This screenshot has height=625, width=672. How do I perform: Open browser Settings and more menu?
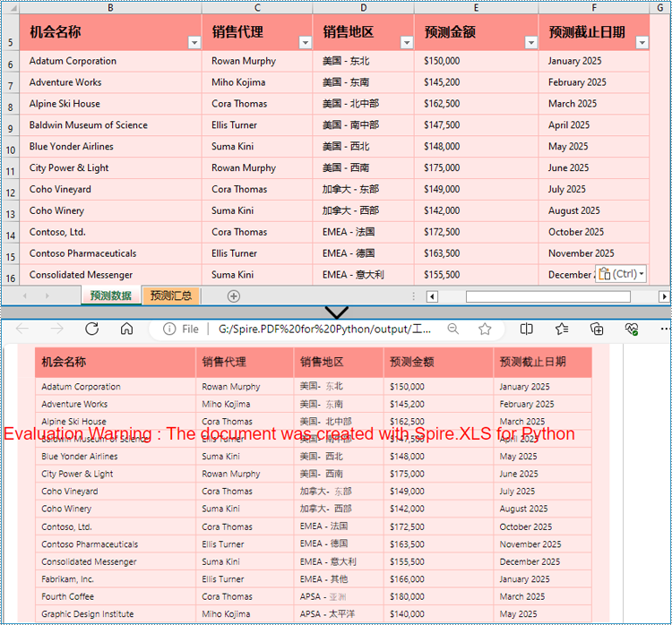(x=664, y=329)
